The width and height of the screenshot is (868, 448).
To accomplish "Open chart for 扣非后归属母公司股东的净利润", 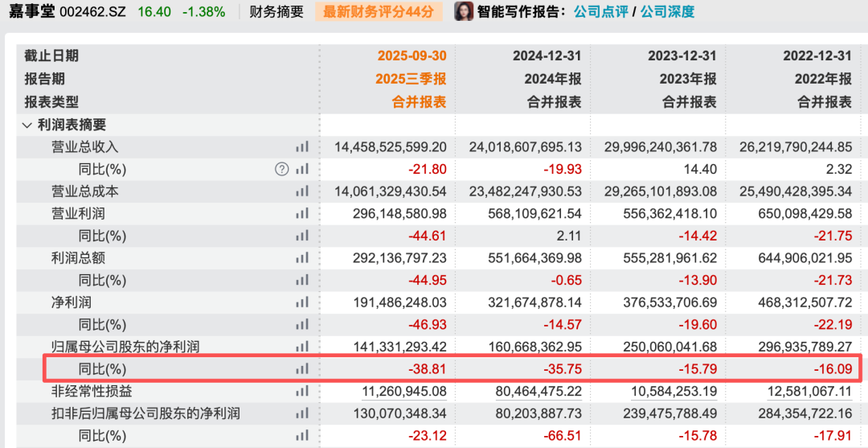I will point(302,414).
